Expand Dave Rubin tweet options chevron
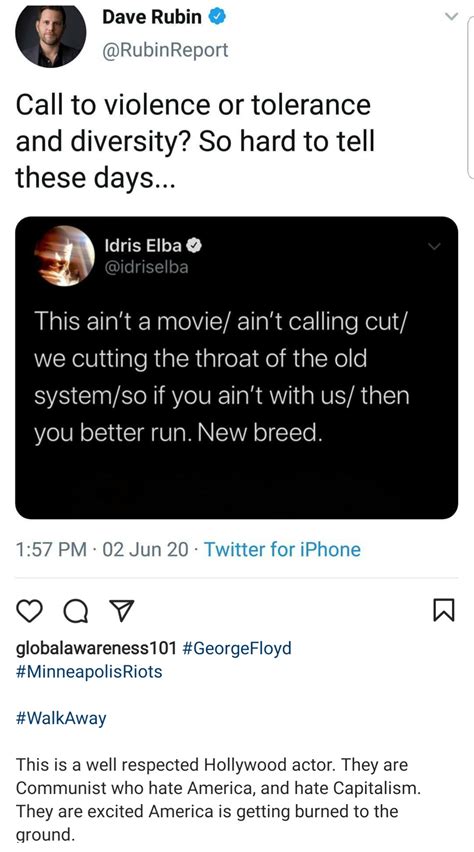Image resolution: width=474 pixels, height=852 pixels. click(451, 17)
